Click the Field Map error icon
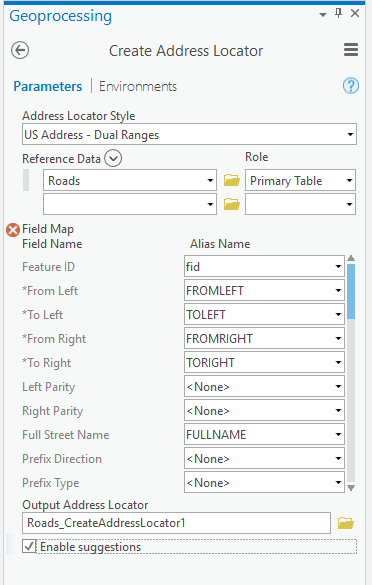 (13, 230)
